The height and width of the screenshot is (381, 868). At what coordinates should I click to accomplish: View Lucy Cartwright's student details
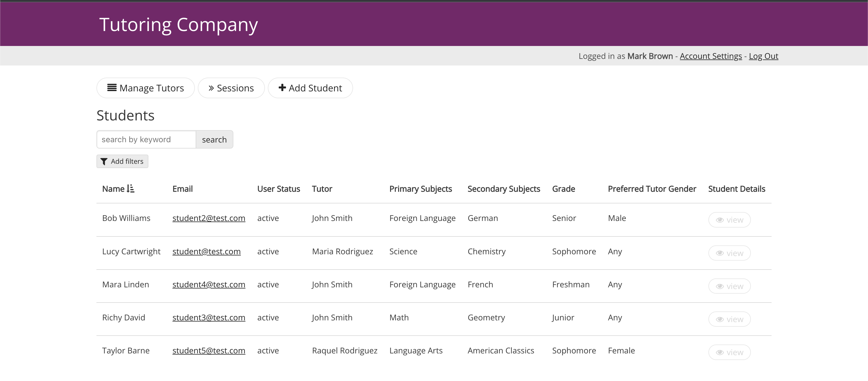(x=729, y=253)
